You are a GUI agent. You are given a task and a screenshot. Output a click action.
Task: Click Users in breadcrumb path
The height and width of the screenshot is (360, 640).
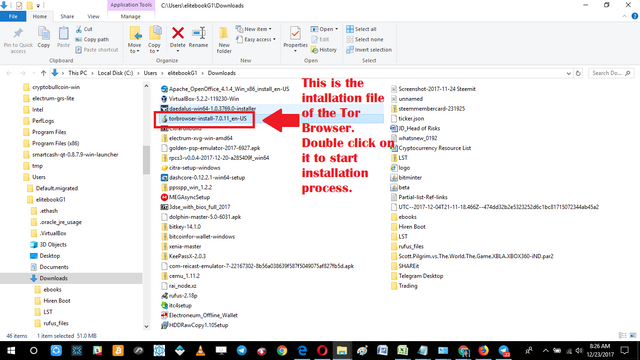pos(150,73)
